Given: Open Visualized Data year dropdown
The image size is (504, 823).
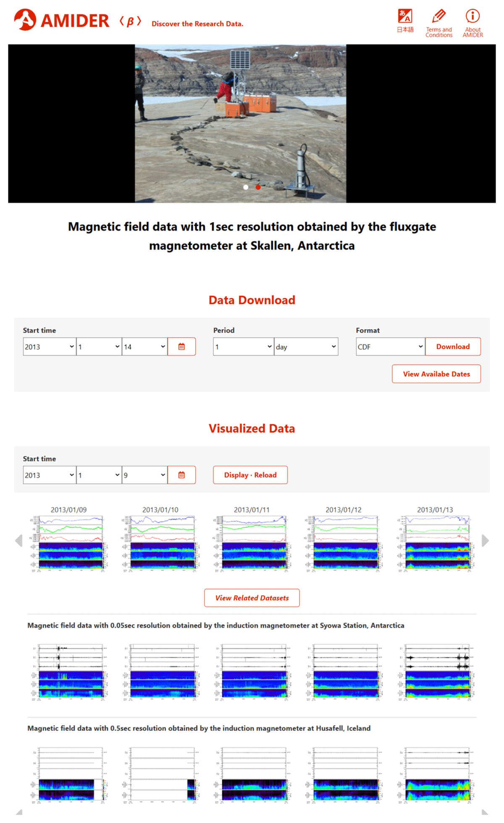Looking at the screenshot, I should click(50, 475).
